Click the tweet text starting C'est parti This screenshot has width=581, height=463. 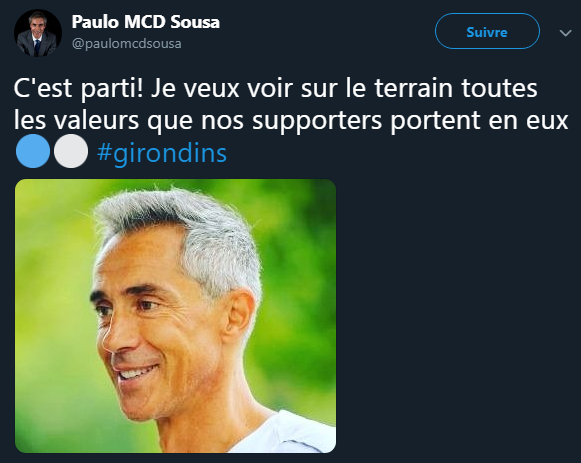290,120
